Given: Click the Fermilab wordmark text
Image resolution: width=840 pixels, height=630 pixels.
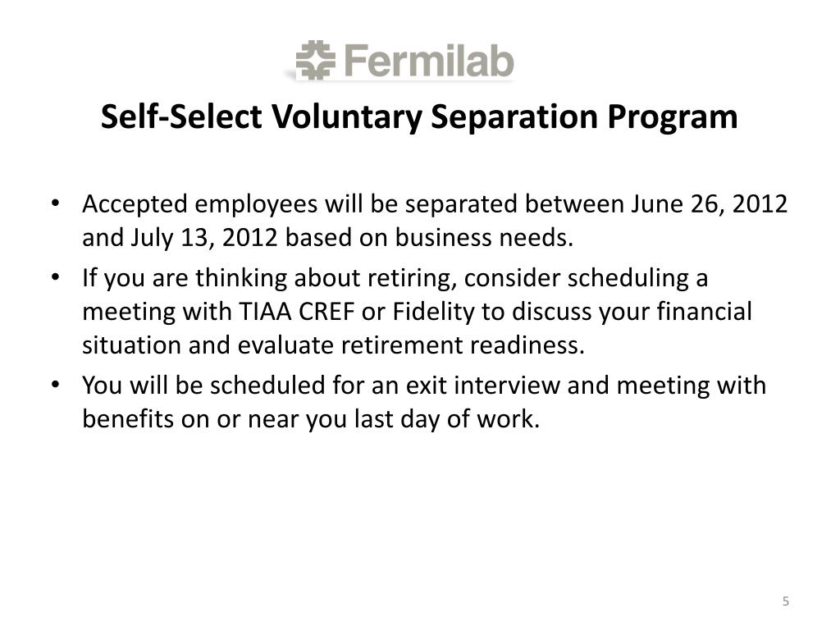Looking at the screenshot, I should pos(428,61).
